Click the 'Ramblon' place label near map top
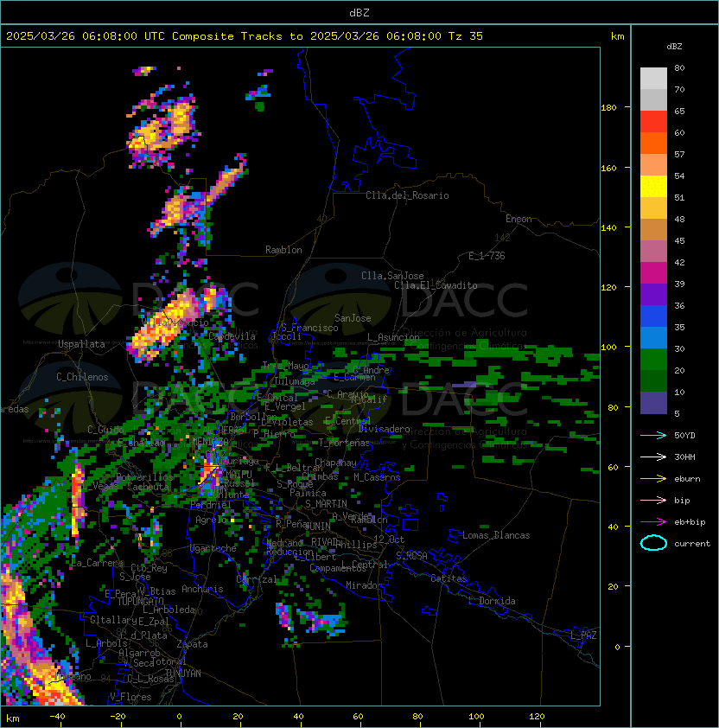The height and width of the screenshot is (728, 719). [x=283, y=250]
